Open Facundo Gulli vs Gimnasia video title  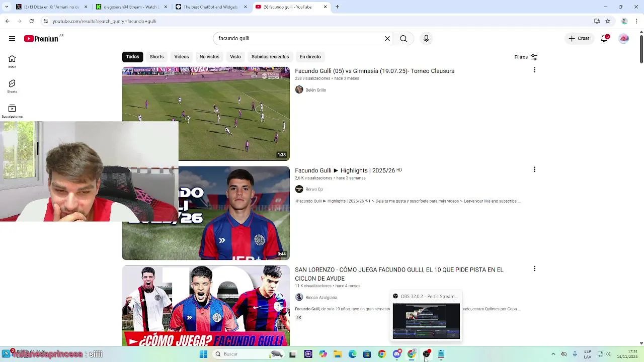[x=374, y=71]
